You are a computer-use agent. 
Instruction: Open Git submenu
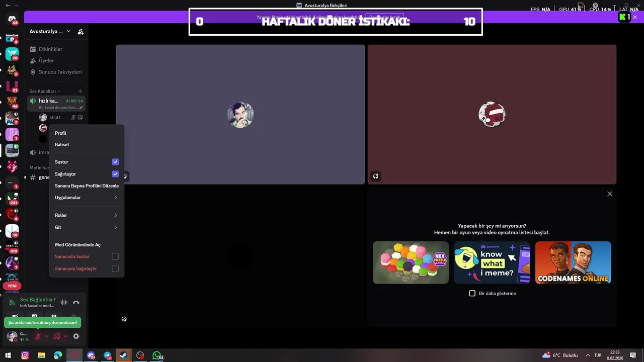87,227
